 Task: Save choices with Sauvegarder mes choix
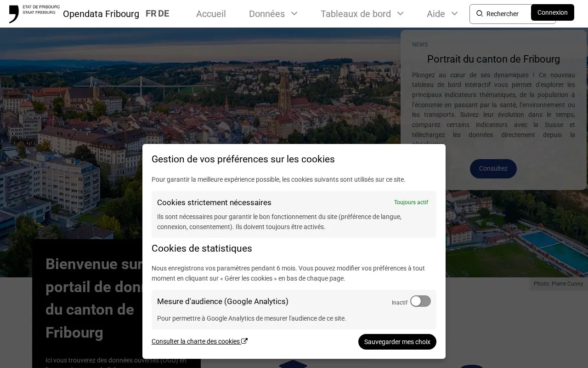(x=397, y=342)
